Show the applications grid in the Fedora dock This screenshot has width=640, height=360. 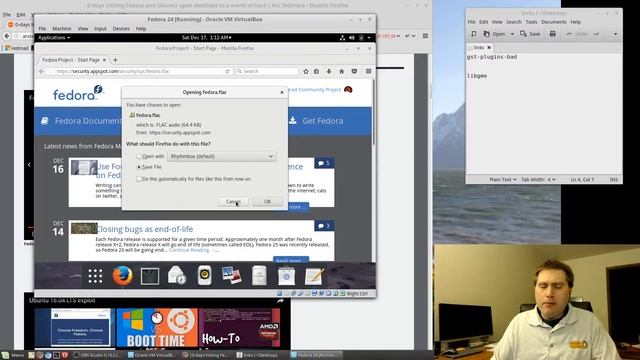point(95,276)
